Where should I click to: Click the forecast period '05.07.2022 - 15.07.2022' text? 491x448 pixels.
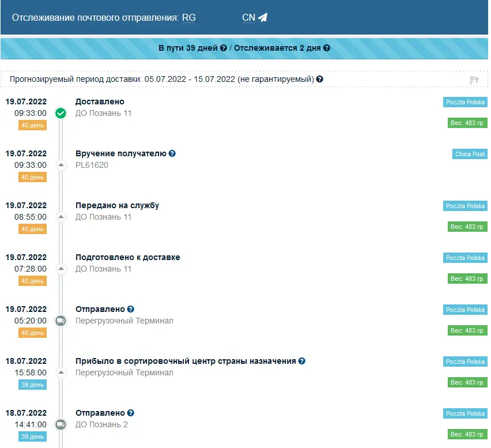pos(190,79)
